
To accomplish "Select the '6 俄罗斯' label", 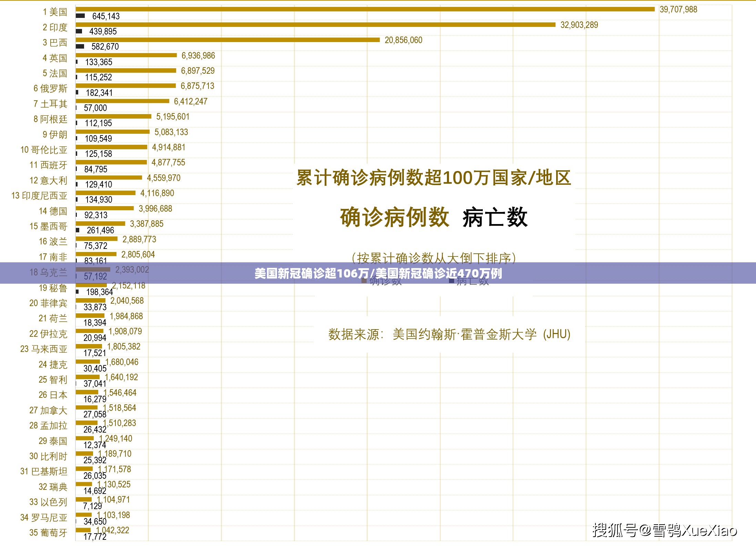I will coord(50,89).
